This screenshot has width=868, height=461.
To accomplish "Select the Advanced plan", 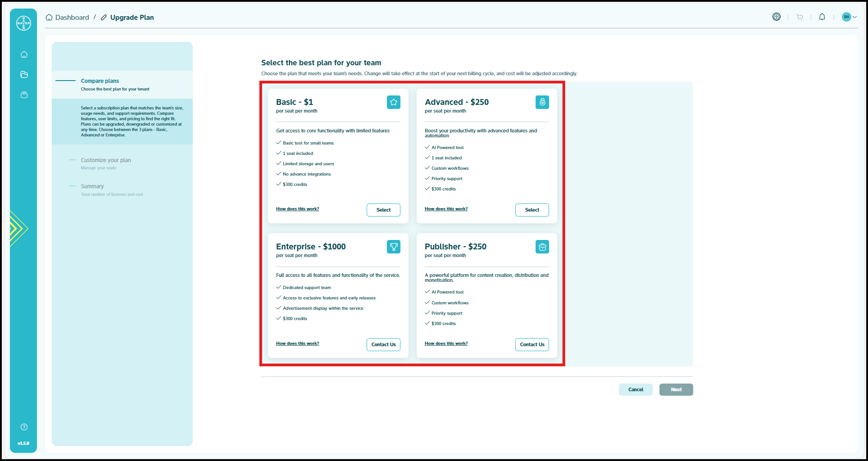I will pyautogui.click(x=532, y=210).
